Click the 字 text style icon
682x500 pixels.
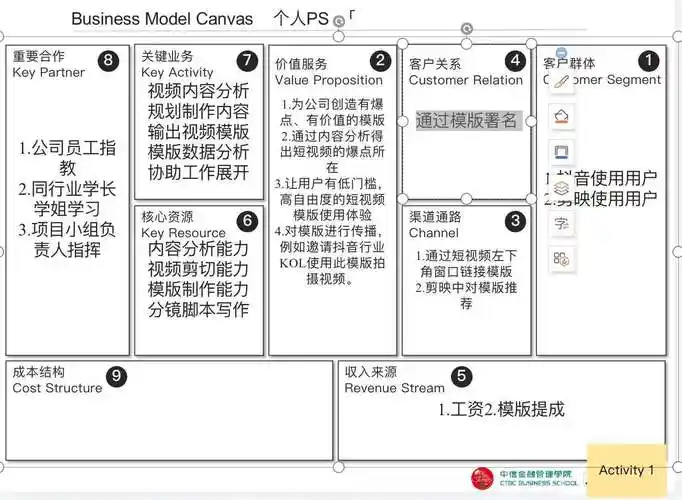[x=561, y=224]
